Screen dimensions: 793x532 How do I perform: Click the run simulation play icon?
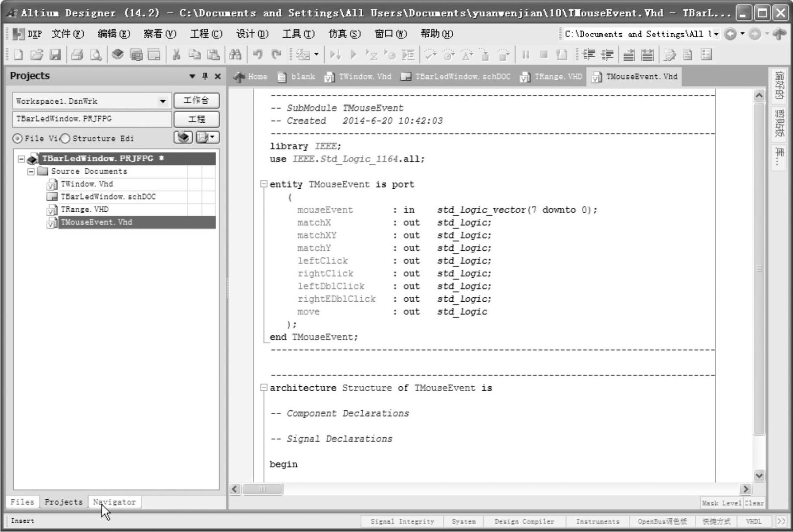tap(354, 55)
